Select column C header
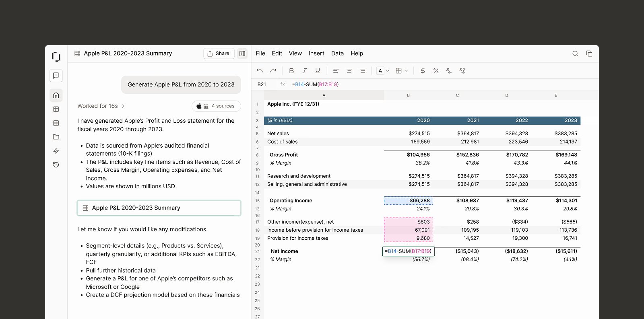 point(458,95)
